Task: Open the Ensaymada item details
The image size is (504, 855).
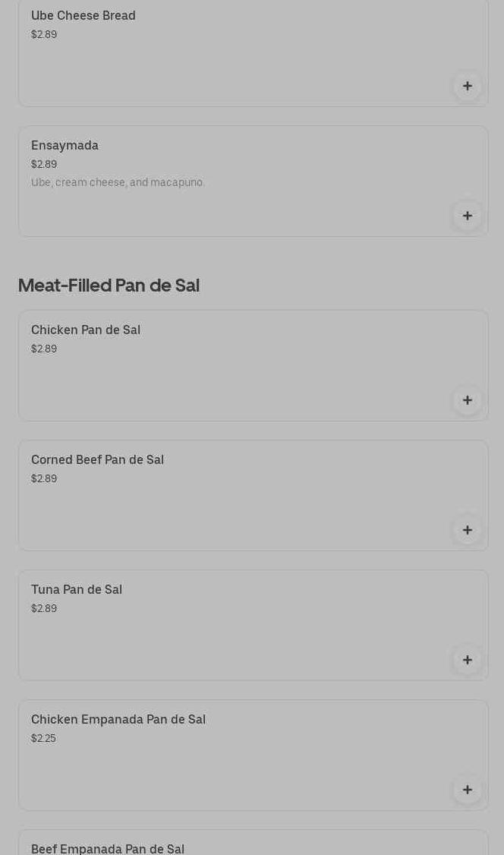Action: click(65, 146)
